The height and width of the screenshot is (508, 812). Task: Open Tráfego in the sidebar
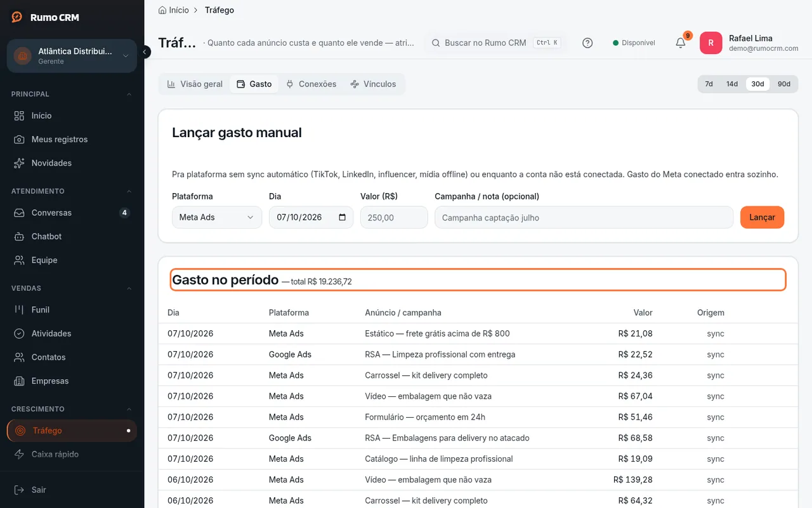click(72, 431)
